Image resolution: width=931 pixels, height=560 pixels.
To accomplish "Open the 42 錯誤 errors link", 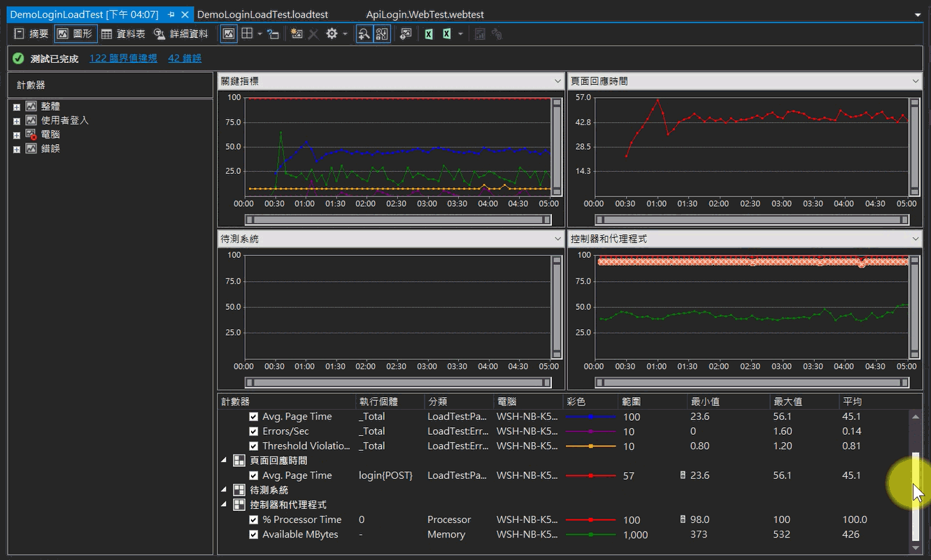I will [185, 59].
